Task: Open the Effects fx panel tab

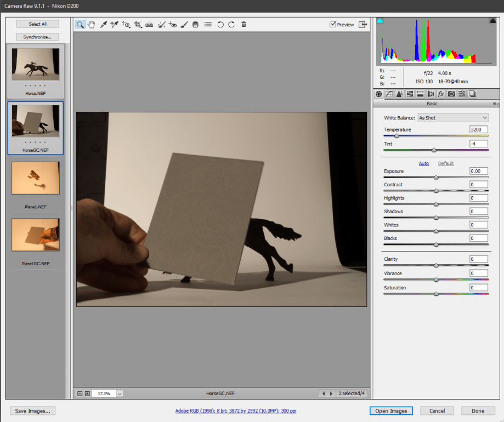Action: [x=441, y=94]
